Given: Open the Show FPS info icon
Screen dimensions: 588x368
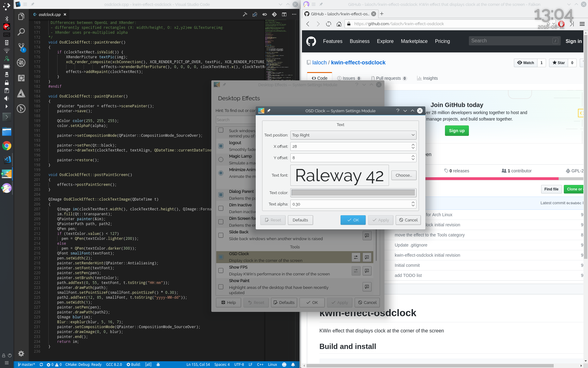Looking at the screenshot, I should pyautogui.click(x=367, y=271).
